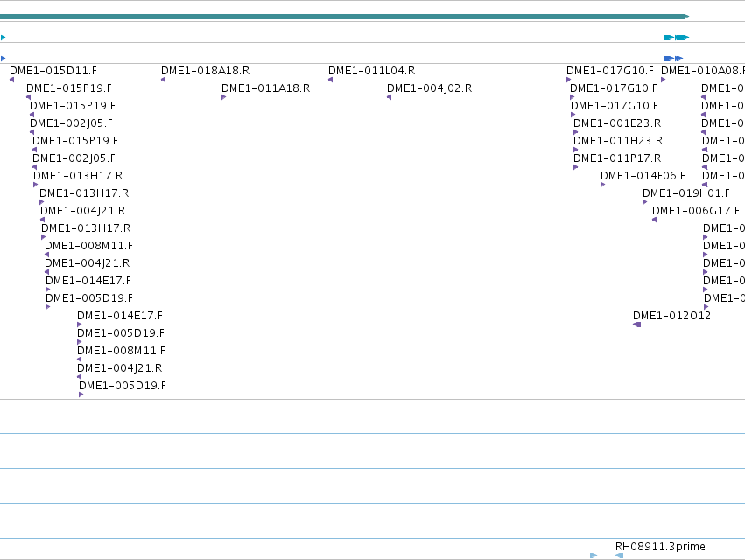Click the DME1-004J02.R feature label
The width and height of the screenshot is (745, 560).
point(430,88)
